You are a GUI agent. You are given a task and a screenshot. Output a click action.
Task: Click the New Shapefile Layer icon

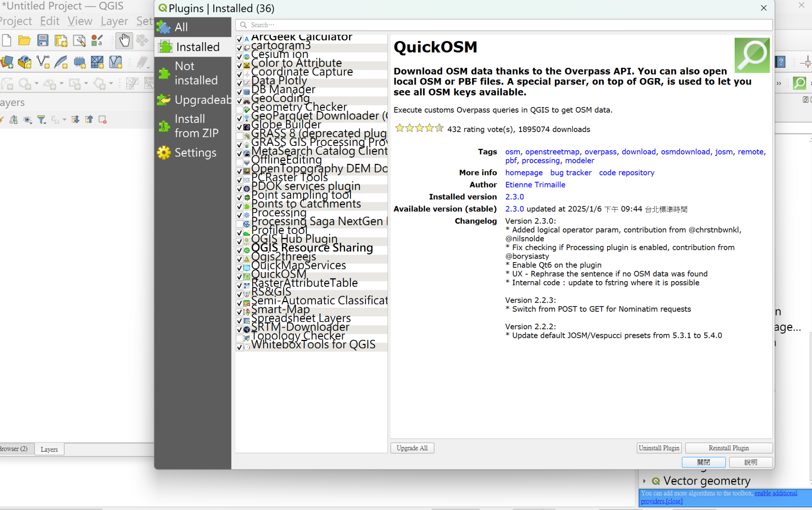point(43,62)
